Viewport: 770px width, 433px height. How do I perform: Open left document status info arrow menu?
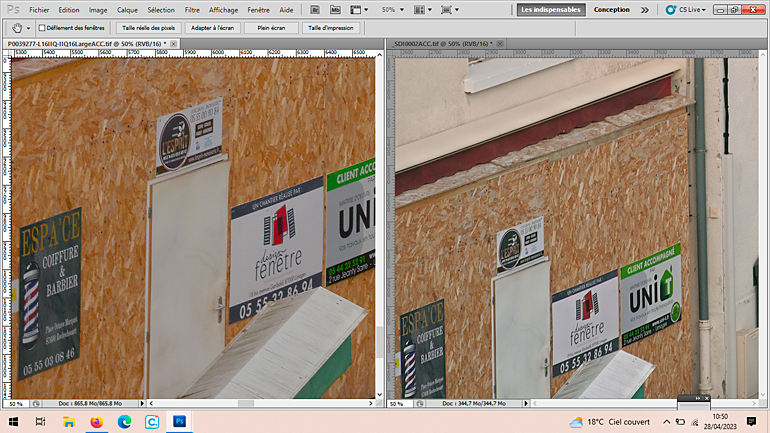[142, 404]
